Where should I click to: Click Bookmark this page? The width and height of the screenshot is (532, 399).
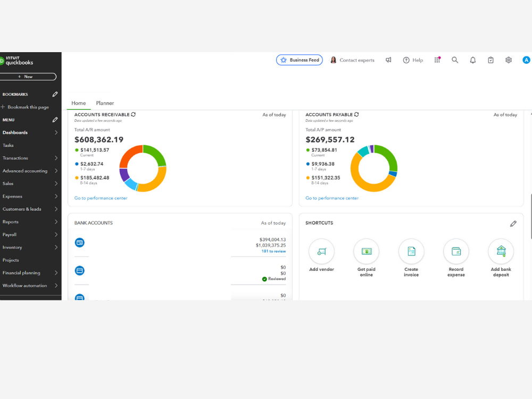point(25,107)
